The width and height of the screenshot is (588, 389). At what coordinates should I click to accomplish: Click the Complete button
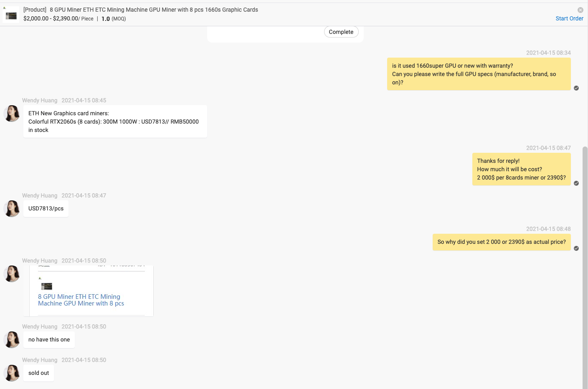click(341, 32)
